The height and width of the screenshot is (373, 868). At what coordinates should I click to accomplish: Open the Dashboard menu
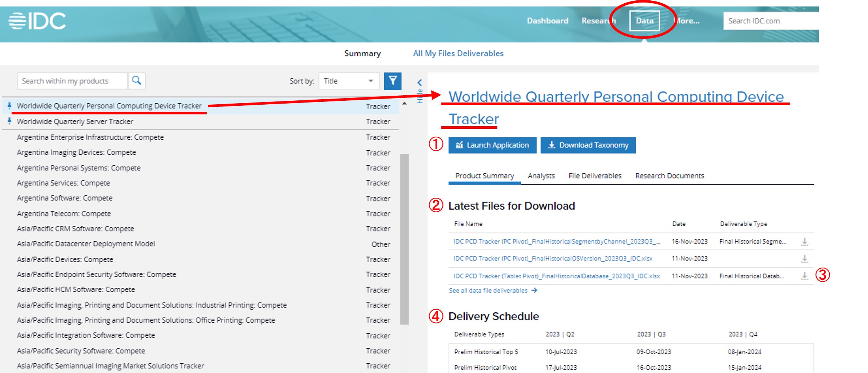547,21
